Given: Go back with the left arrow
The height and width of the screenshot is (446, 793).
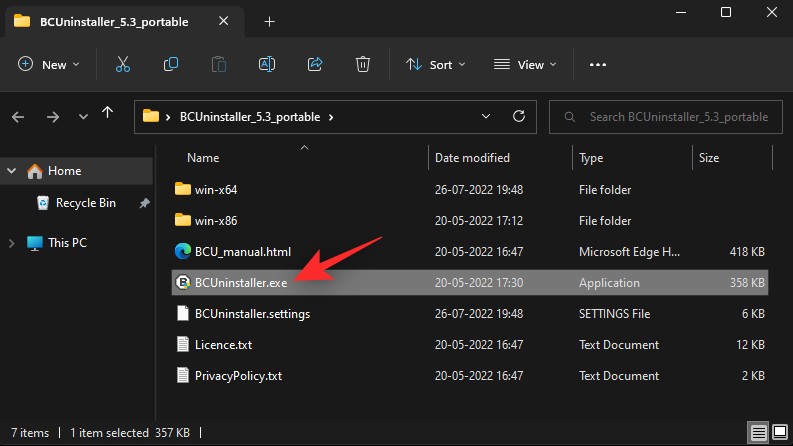Looking at the screenshot, I should pos(18,117).
